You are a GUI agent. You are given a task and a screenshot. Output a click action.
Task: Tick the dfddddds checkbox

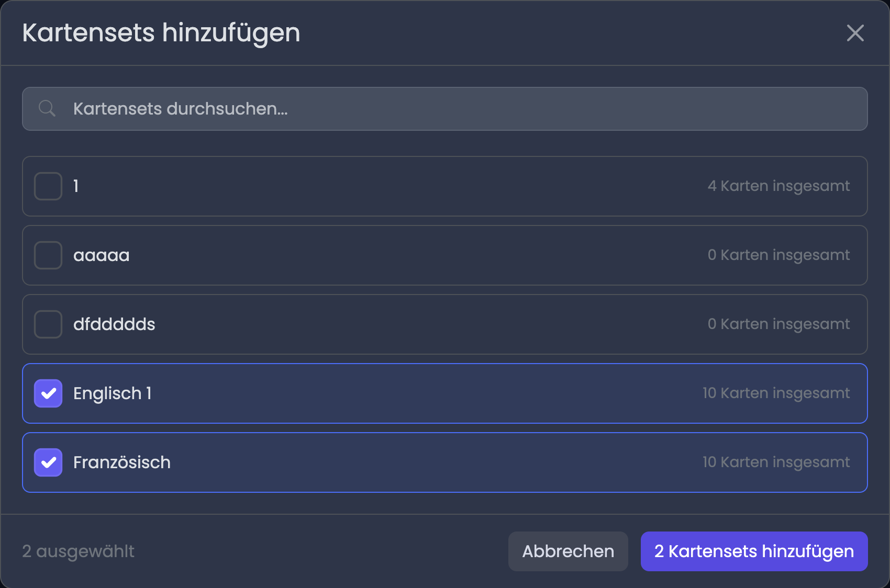[x=48, y=324]
